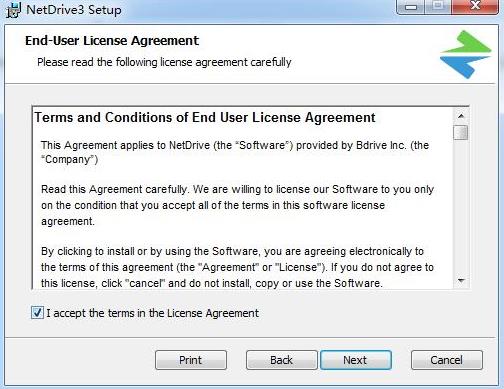504x389 pixels.
Task: Click the paragraph starting 'Read this Agreement carefully'
Action: tap(237, 205)
